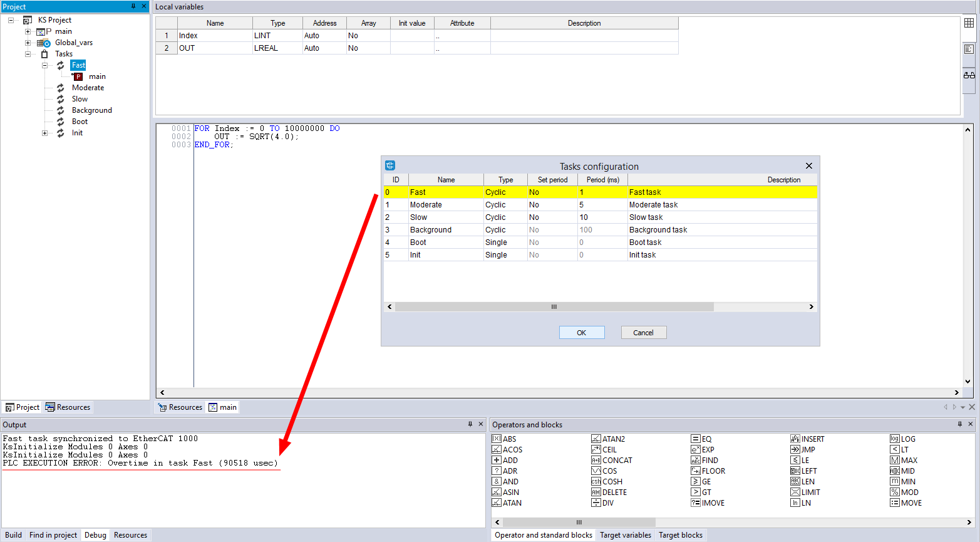Click the Index variable name cell

point(215,36)
